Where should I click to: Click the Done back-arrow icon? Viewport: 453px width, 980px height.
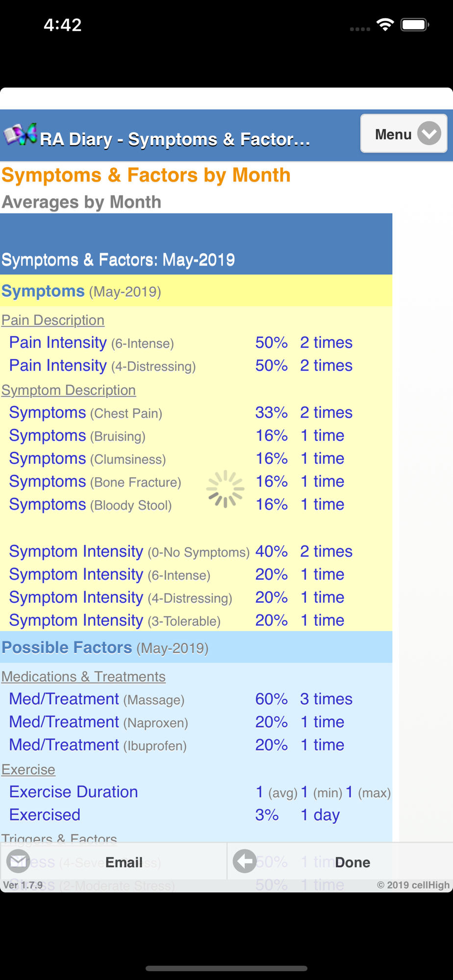tap(245, 861)
